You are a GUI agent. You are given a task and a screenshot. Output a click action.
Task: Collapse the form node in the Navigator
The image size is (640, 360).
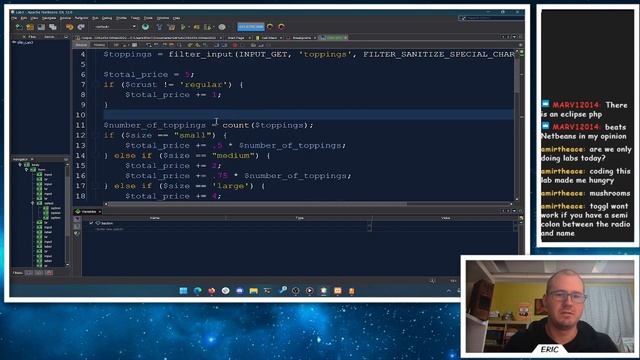pos(27,169)
